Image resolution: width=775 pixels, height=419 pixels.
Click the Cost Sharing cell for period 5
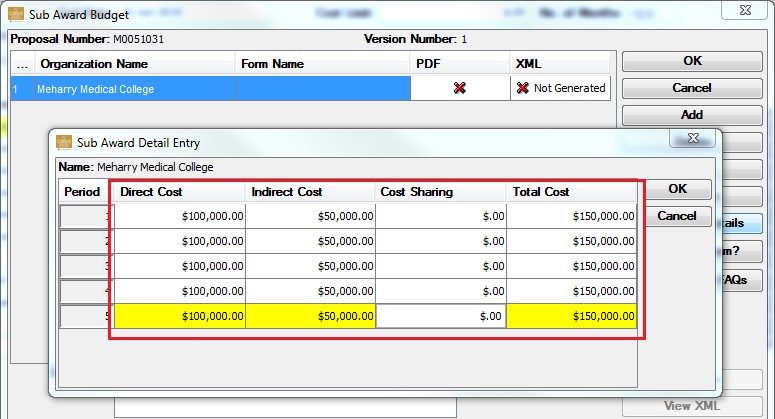440,317
